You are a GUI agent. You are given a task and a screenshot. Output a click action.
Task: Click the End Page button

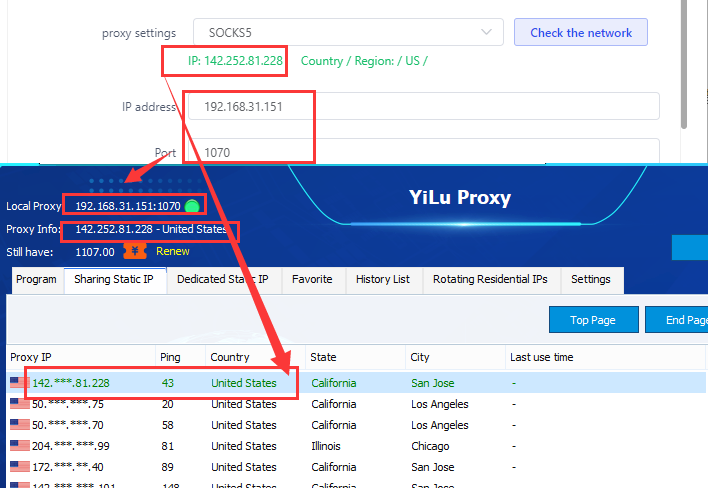pyautogui.click(x=677, y=320)
